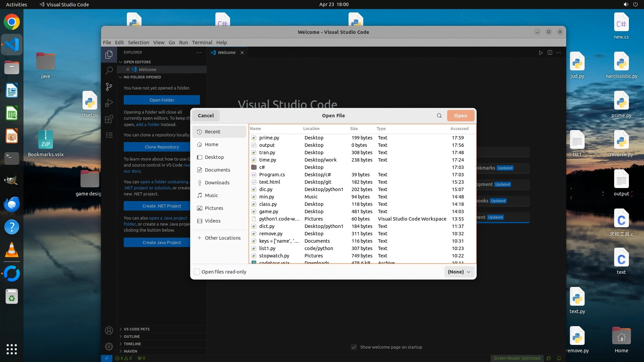Expand the TIMELINE section
The height and width of the screenshot is (362, 644).
point(132,344)
